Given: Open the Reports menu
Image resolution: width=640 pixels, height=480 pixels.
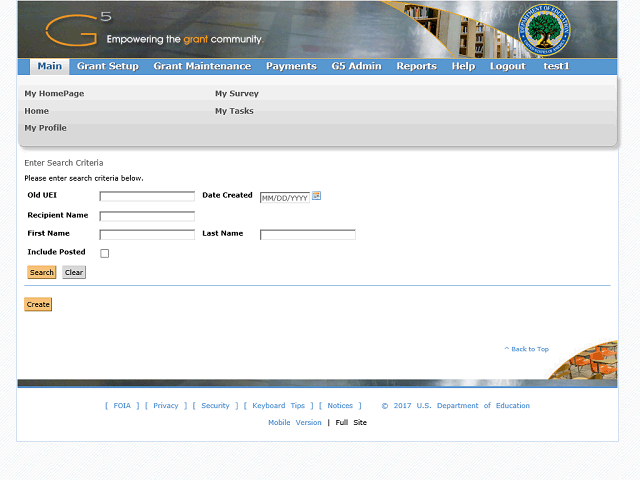Looking at the screenshot, I should [x=416, y=66].
